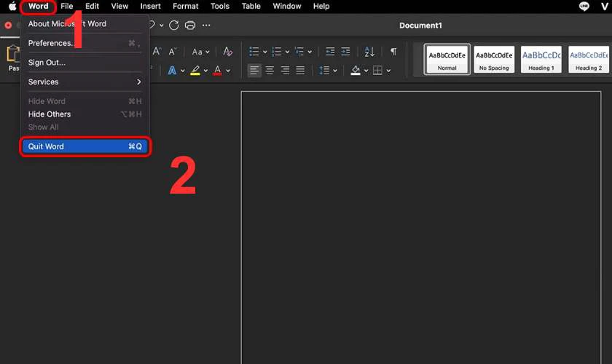
Task: Click the LINE icon in the menu bar
Action: (x=584, y=7)
